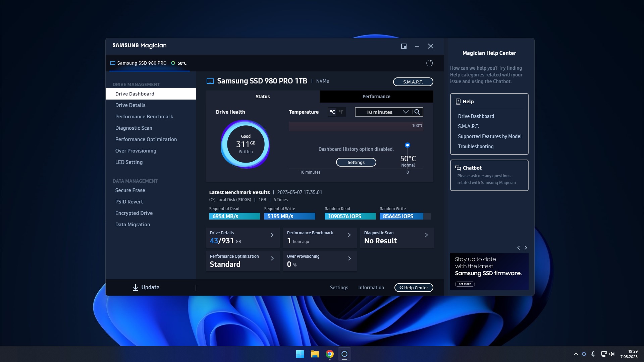Click the Chrome icon in the taskbar
Viewport: 644px width, 362px height.
click(x=329, y=354)
